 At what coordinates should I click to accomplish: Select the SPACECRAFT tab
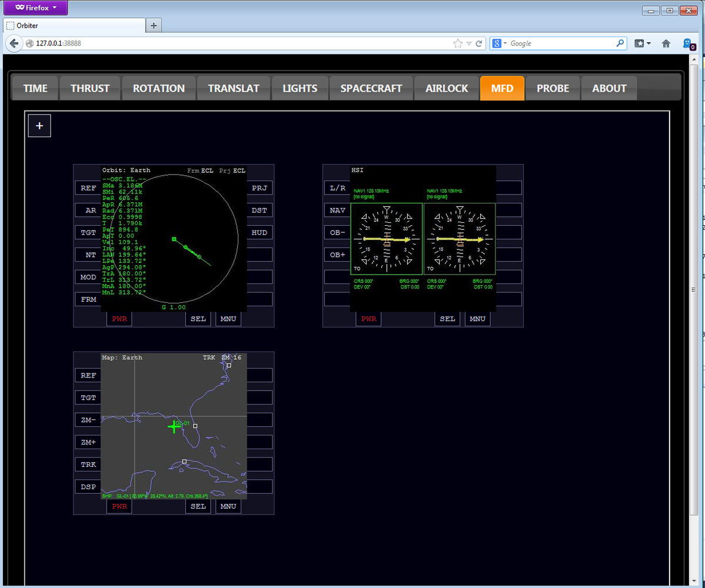[x=371, y=88]
